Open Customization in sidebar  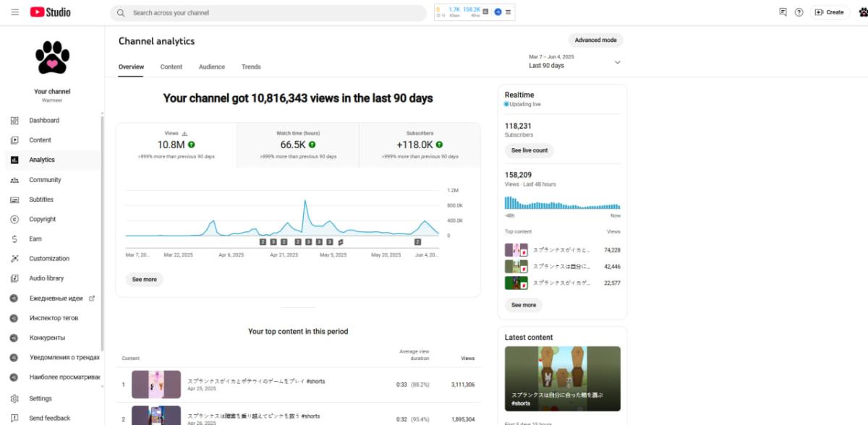[52, 259]
